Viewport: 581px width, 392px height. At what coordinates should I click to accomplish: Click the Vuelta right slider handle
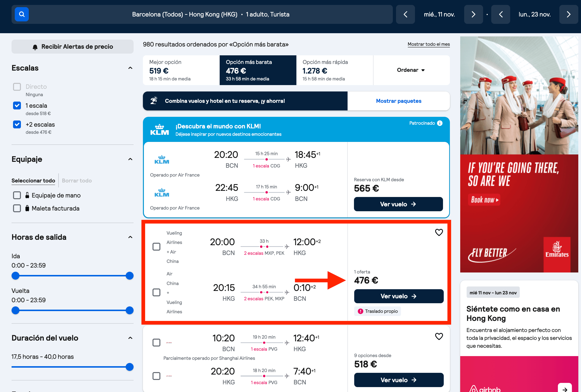(x=129, y=311)
